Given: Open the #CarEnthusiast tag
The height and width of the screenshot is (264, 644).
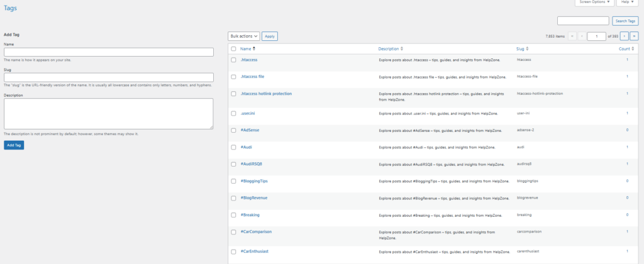Looking at the screenshot, I should click(254, 251).
